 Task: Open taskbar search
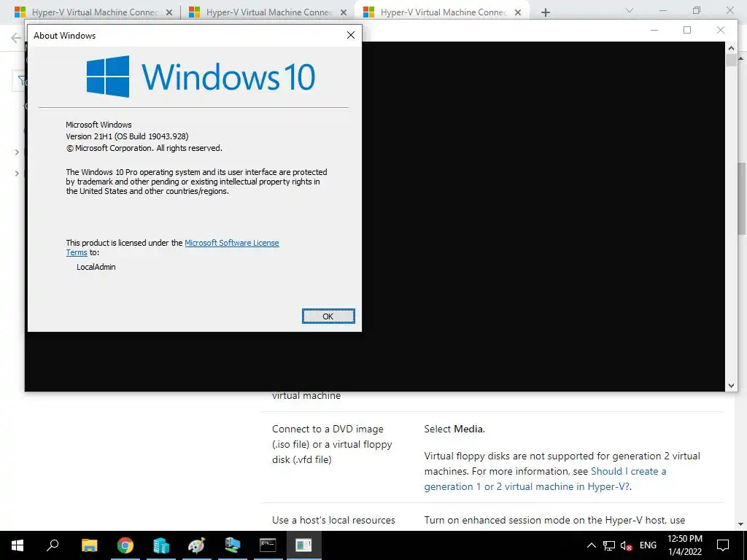point(53,545)
